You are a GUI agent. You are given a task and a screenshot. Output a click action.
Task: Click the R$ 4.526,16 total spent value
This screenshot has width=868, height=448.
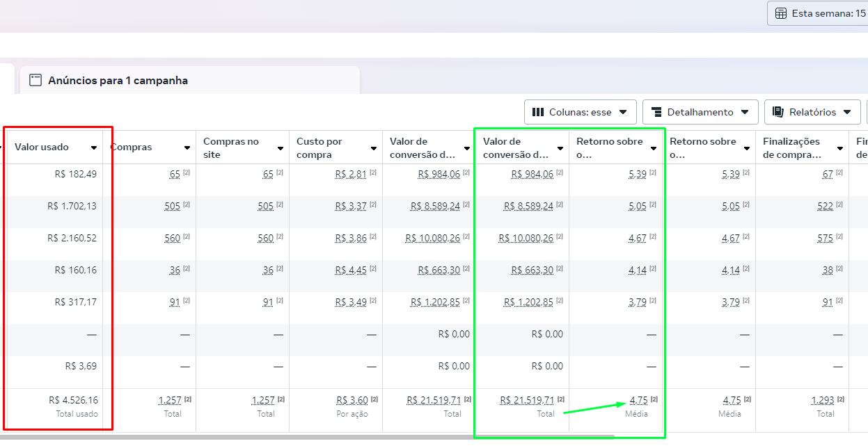tap(74, 400)
